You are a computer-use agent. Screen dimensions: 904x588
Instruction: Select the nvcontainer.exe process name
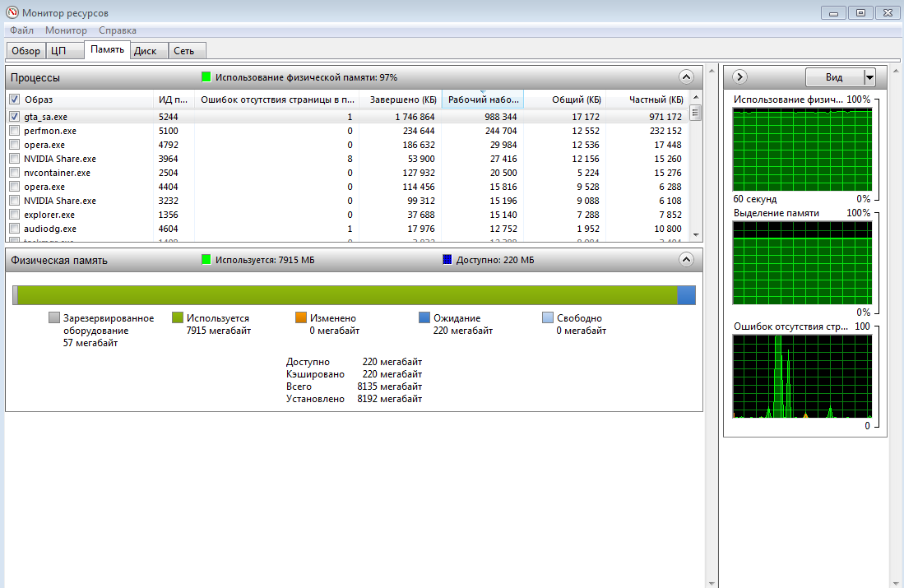tap(57, 173)
